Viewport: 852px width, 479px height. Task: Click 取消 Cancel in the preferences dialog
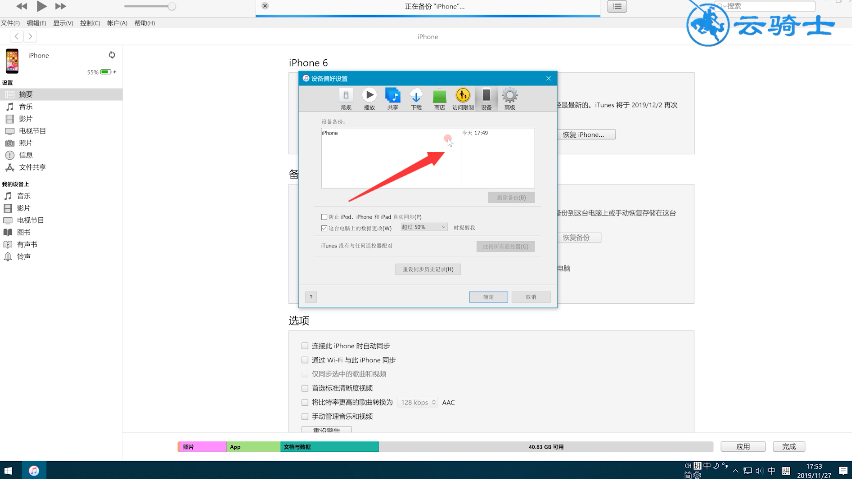531,297
